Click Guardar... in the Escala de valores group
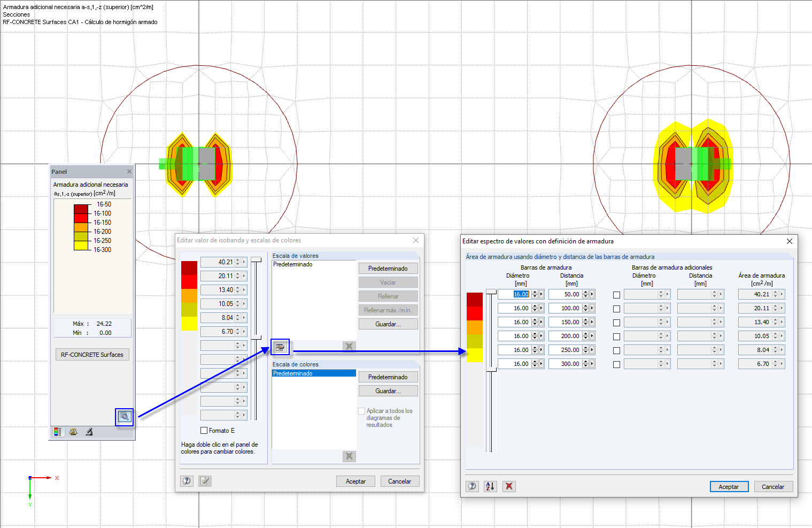Image resolution: width=812 pixels, height=528 pixels. [388, 324]
